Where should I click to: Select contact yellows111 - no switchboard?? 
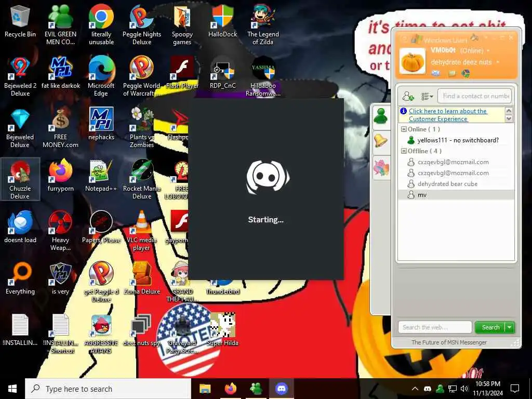pos(455,140)
